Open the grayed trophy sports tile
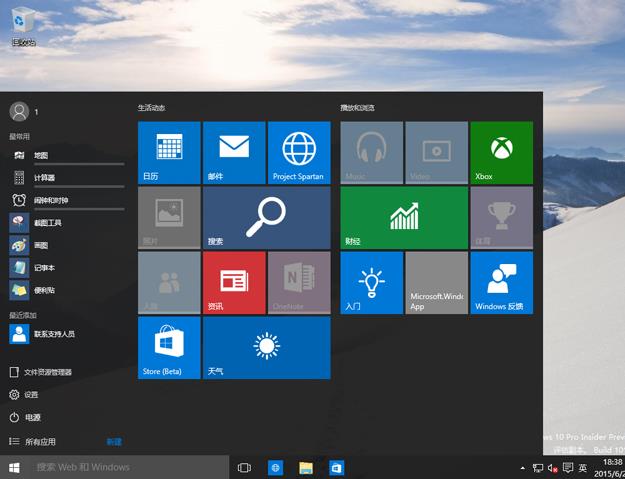 coord(501,218)
